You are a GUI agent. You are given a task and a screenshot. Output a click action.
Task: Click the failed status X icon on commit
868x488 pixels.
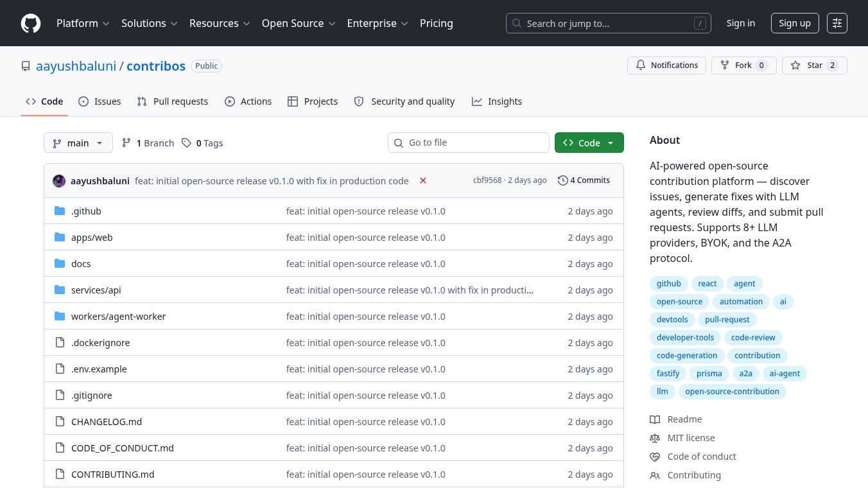(x=423, y=180)
